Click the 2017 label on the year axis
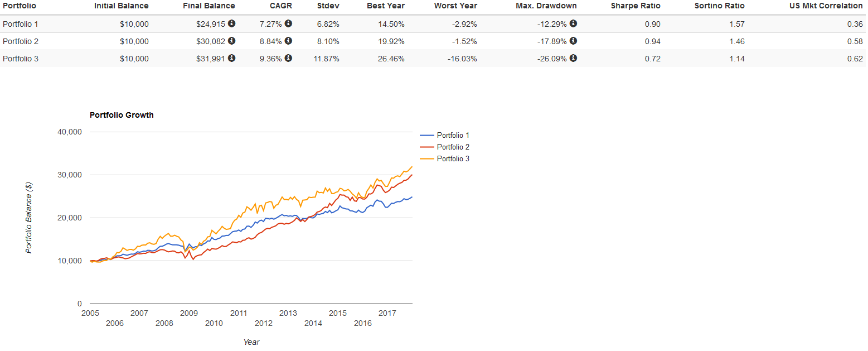Viewport: 868px width, 351px height. pos(387,314)
